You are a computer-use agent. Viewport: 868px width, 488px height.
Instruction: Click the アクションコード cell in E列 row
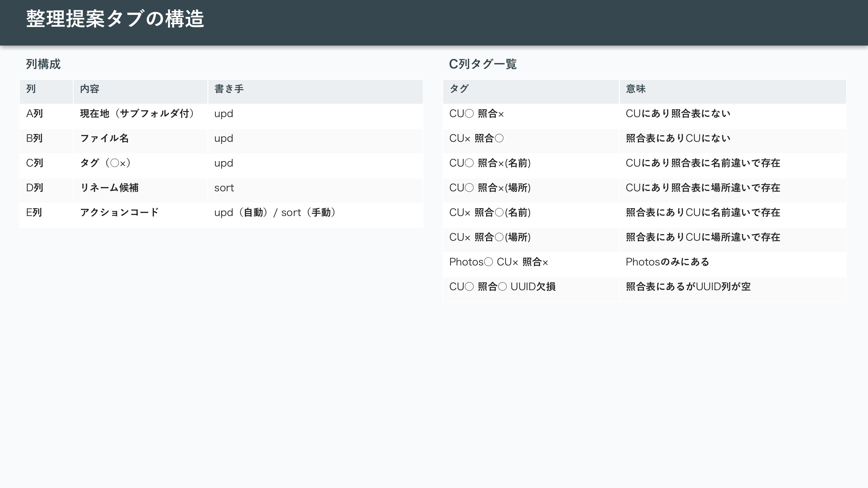tap(119, 212)
